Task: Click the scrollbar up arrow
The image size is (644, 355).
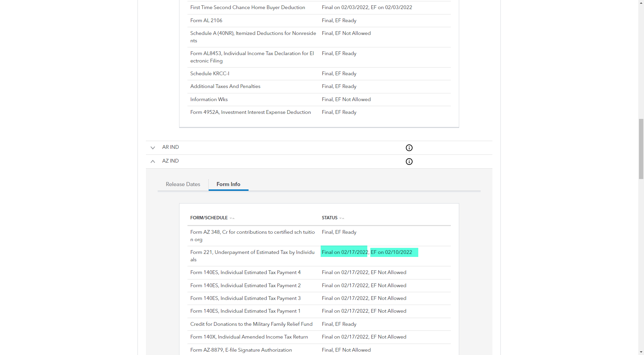Action: 641,3
